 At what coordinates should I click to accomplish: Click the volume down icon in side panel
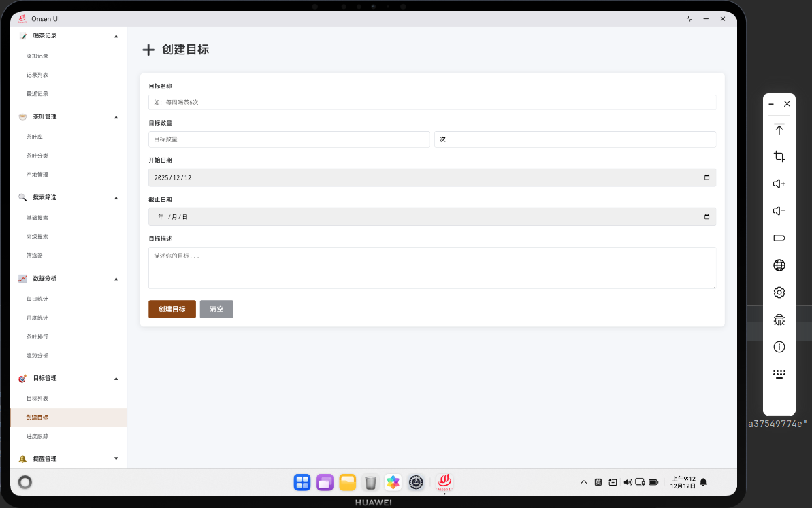point(779,211)
